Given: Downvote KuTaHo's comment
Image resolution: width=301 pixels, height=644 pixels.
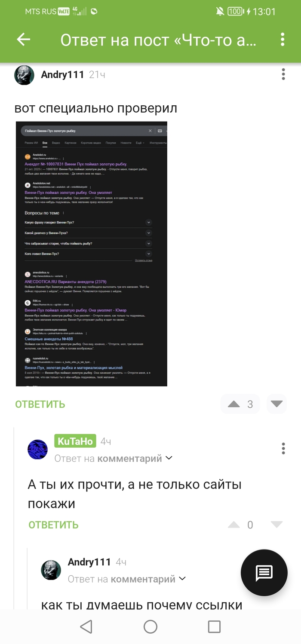Looking at the screenshot, I should [276, 524].
